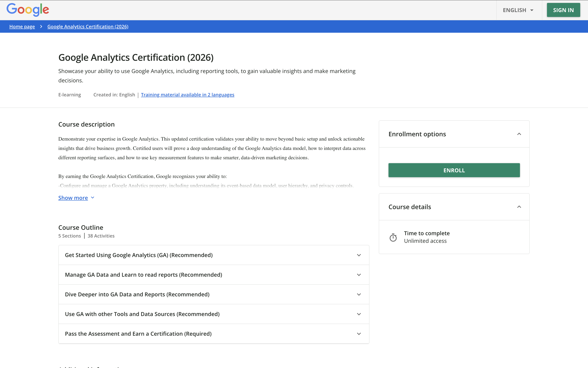Select 'Dive Deeper into GA Data and Reports' title
Image resolution: width=588 pixels, height=368 pixels.
[137, 294]
